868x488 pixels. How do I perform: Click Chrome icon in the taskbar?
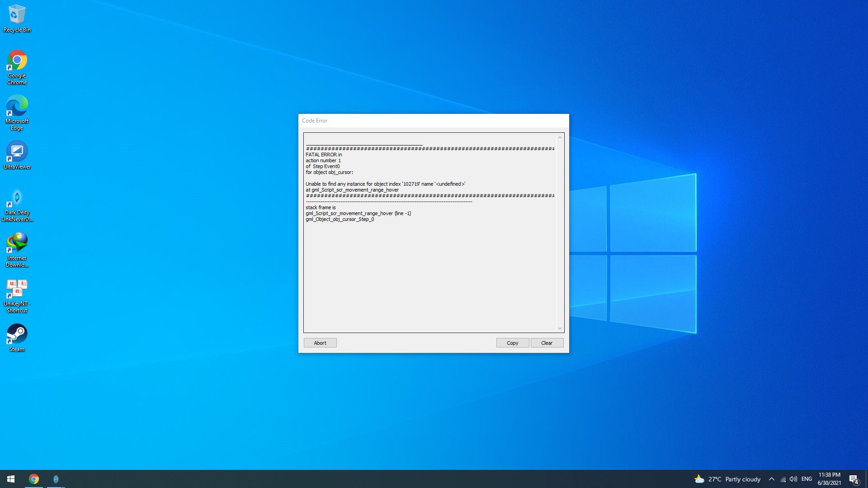(34, 479)
